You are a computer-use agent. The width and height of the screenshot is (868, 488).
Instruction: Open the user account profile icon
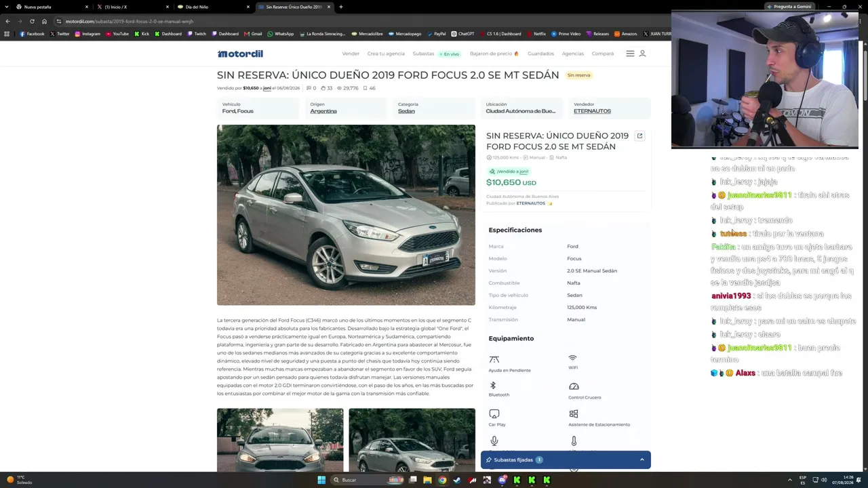pos(642,54)
